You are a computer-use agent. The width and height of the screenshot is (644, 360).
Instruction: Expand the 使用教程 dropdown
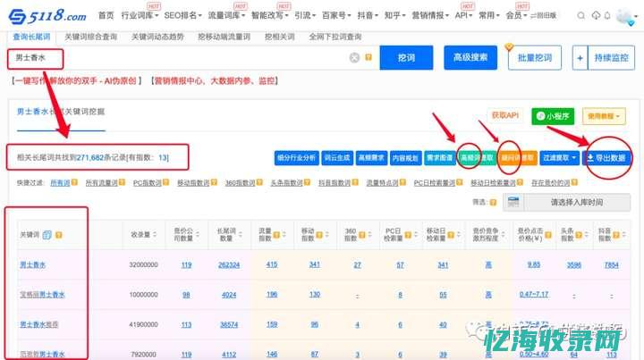[x=605, y=116]
